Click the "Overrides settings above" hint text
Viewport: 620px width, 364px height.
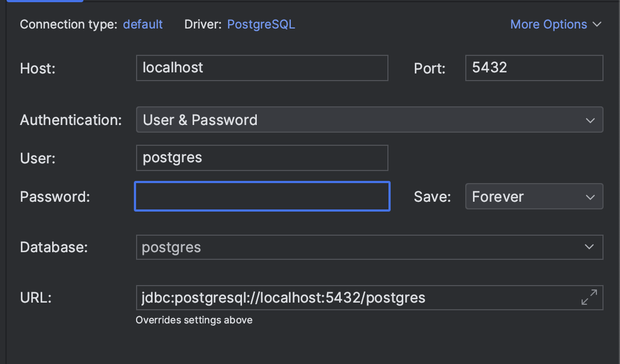tap(194, 320)
